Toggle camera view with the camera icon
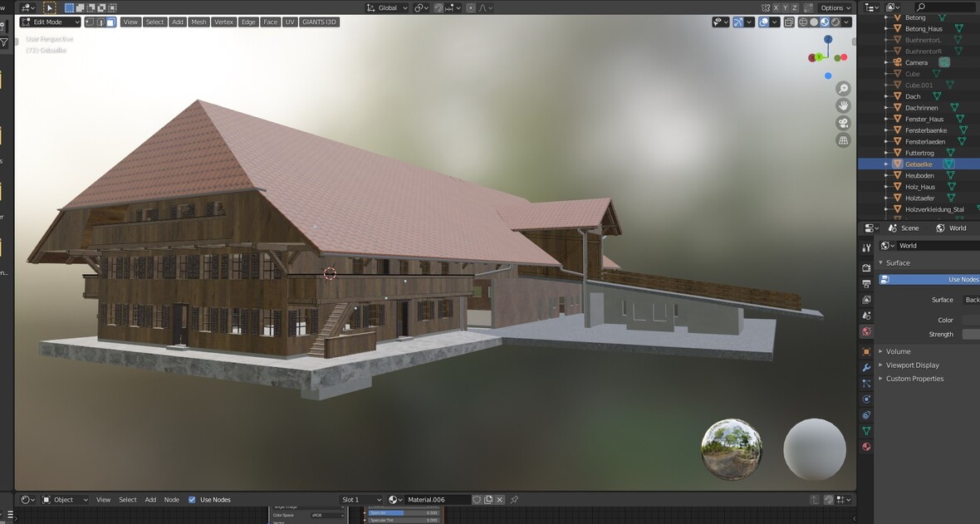 pos(843,123)
